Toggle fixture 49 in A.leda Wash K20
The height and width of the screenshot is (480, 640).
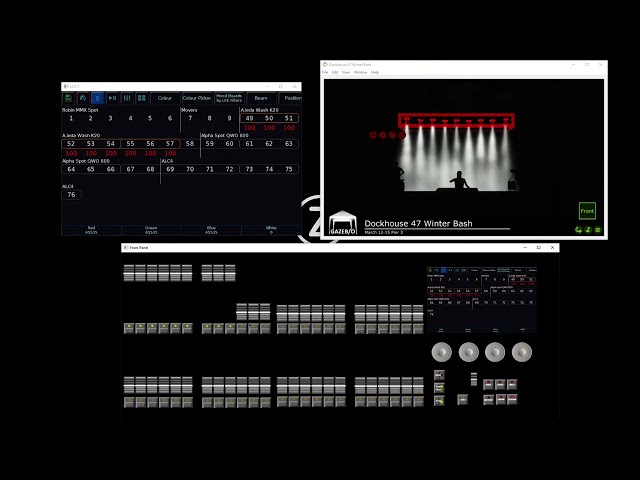[x=249, y=118]
